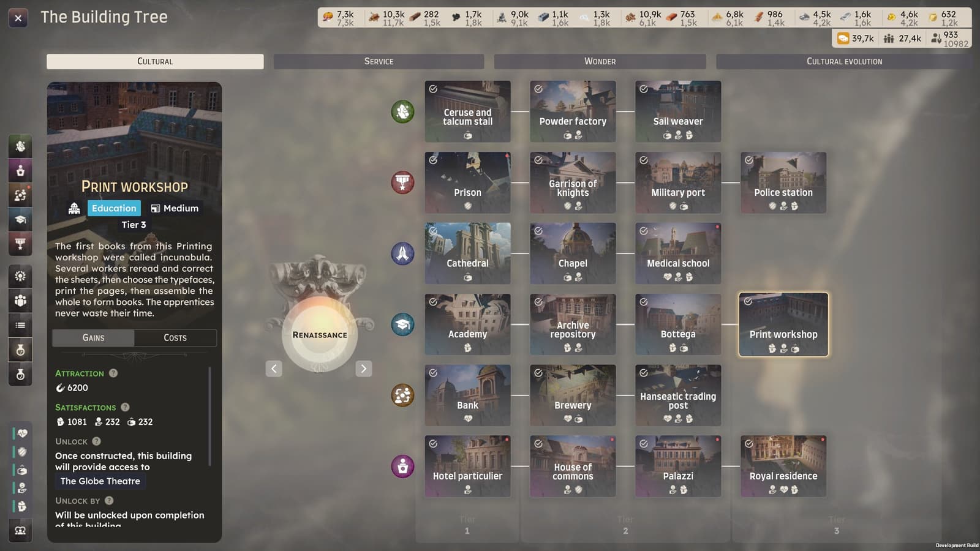Select the Medical school building card
The width and height of the screenshot is (980, 551).
678,253
